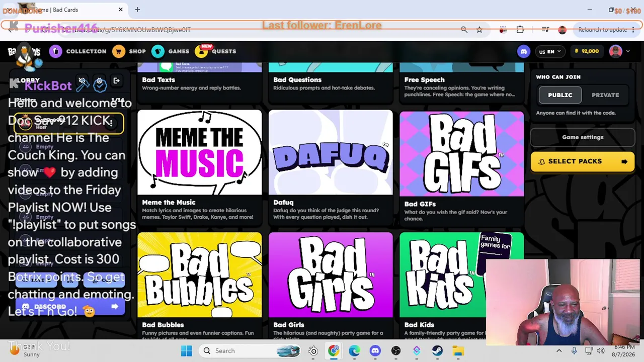Open Steam from the taskbar

coord(437,351)
